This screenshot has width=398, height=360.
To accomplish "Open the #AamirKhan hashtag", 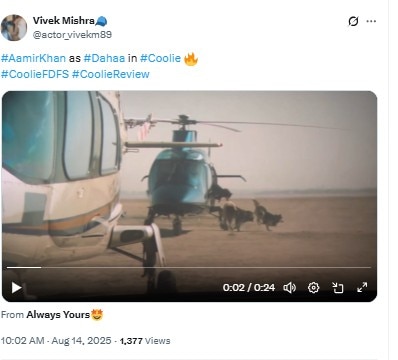I will point(33,58).
